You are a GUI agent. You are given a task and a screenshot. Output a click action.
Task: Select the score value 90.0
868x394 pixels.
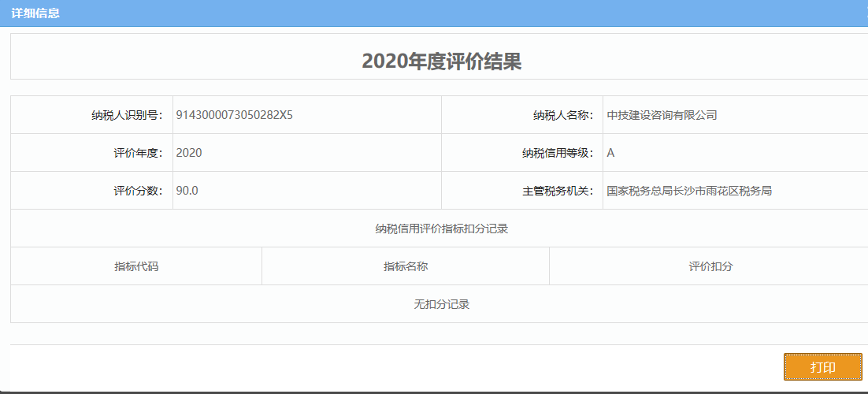point(187,191)
